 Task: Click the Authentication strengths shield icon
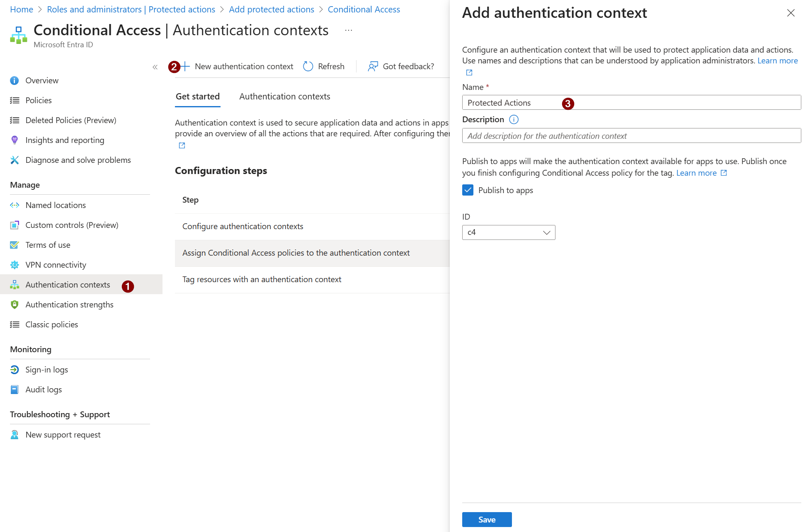tap(15, 305)
